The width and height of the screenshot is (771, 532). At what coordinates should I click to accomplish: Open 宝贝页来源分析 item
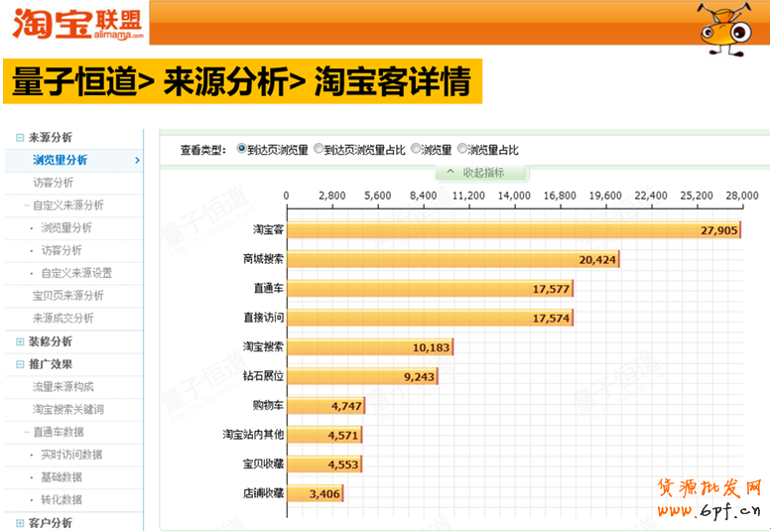point(67,296)
